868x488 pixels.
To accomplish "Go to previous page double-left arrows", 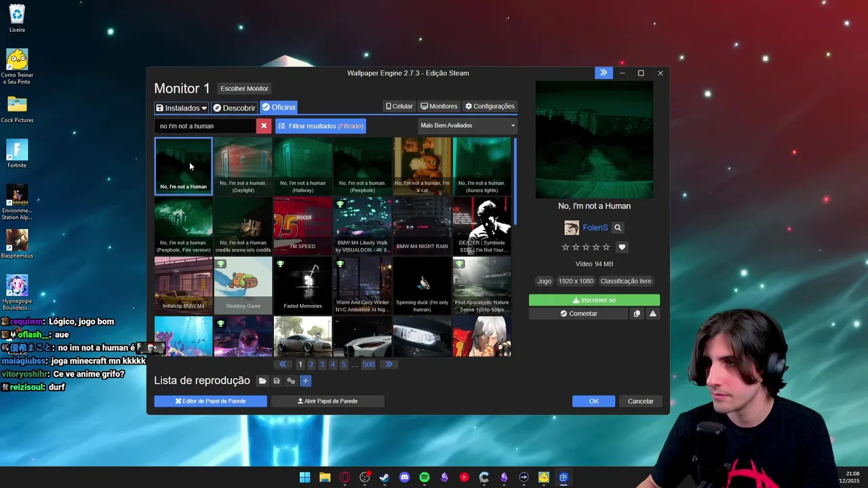I will click(283, 364).
